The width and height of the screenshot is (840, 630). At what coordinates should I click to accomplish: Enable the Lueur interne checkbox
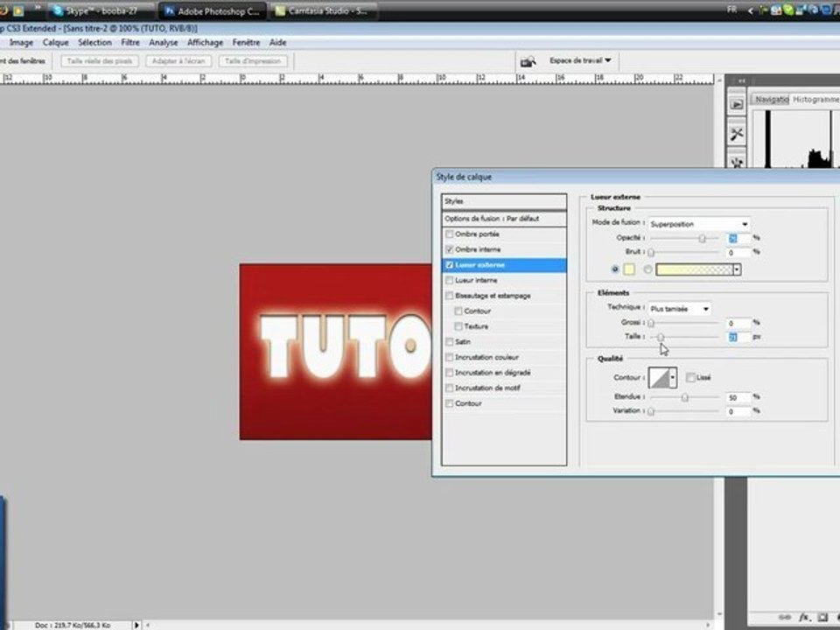coord(450,280)
